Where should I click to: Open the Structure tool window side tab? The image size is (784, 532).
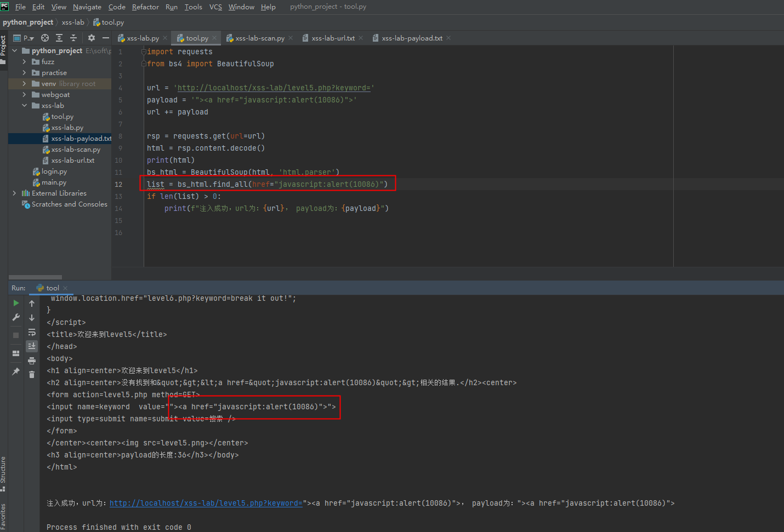coord(3,474)
